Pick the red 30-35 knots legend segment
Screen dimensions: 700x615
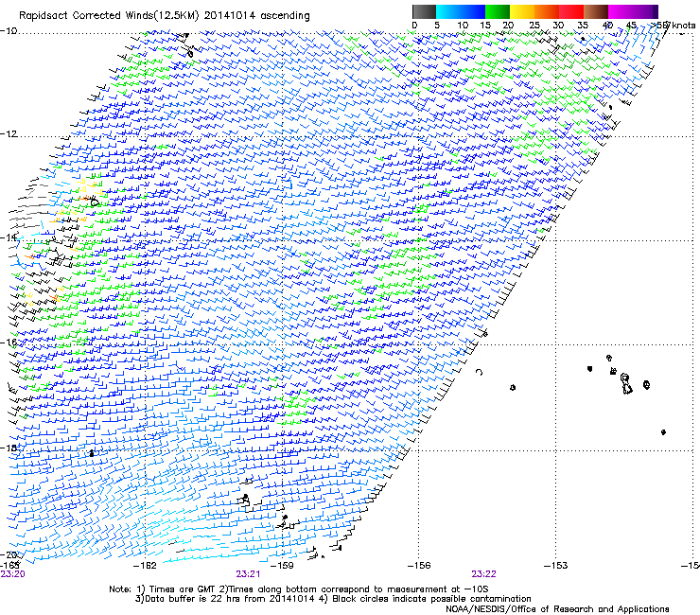[x=571, y=11]
